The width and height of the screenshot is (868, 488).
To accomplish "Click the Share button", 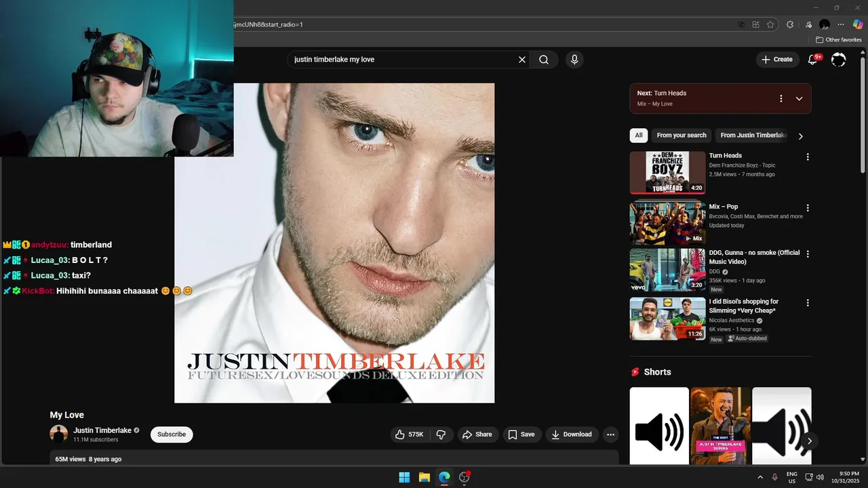I will [x=478, y=434].
